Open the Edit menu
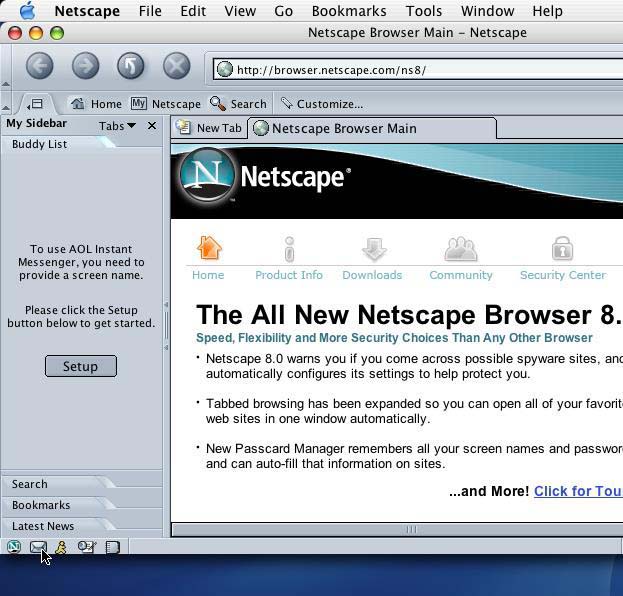Viewport: 623px width, 596px height. coord(193,11)
